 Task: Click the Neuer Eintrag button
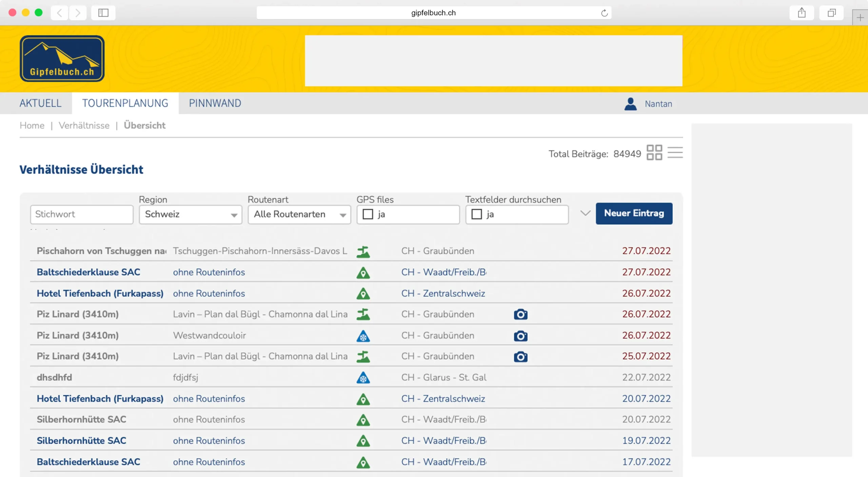(x=634, y=213)
